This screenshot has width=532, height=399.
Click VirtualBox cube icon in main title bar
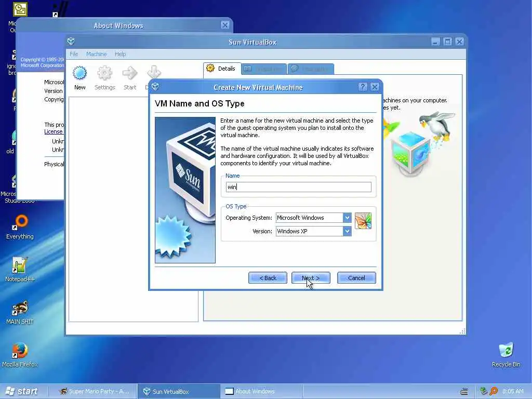pos(71,42)
